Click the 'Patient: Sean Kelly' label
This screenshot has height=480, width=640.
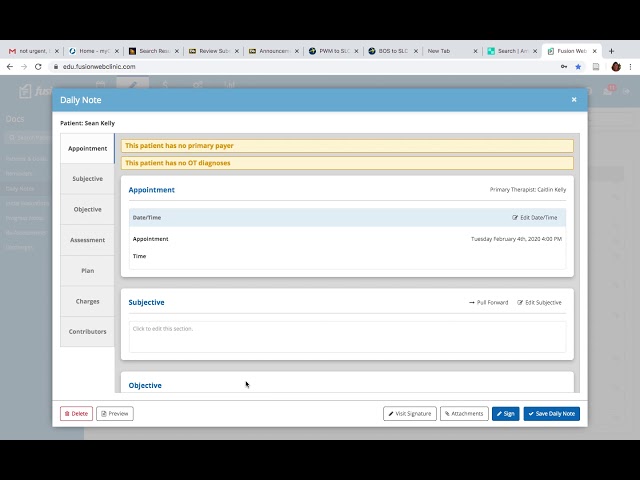click(87, 123)
